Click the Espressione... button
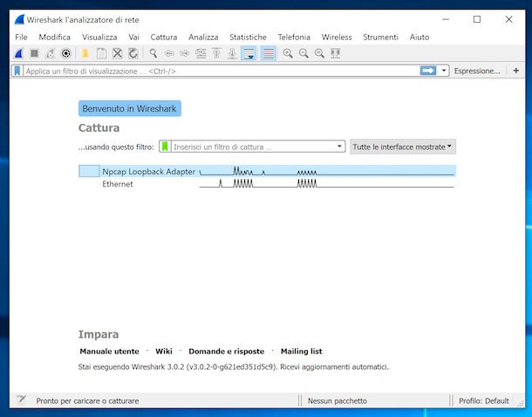 click(x=477, y=71)
